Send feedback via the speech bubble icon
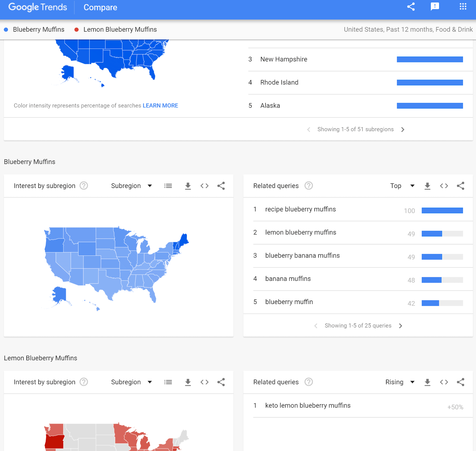476x451 pixels. point(435,7)
